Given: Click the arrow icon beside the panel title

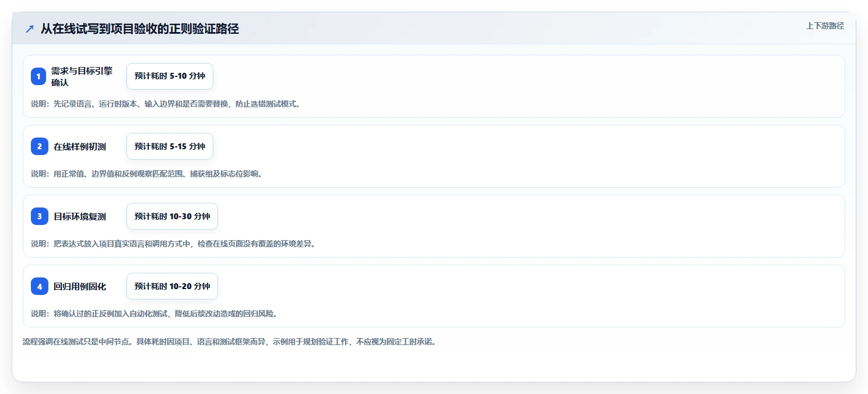Looking at the screenshot, I should click(30, 29).
